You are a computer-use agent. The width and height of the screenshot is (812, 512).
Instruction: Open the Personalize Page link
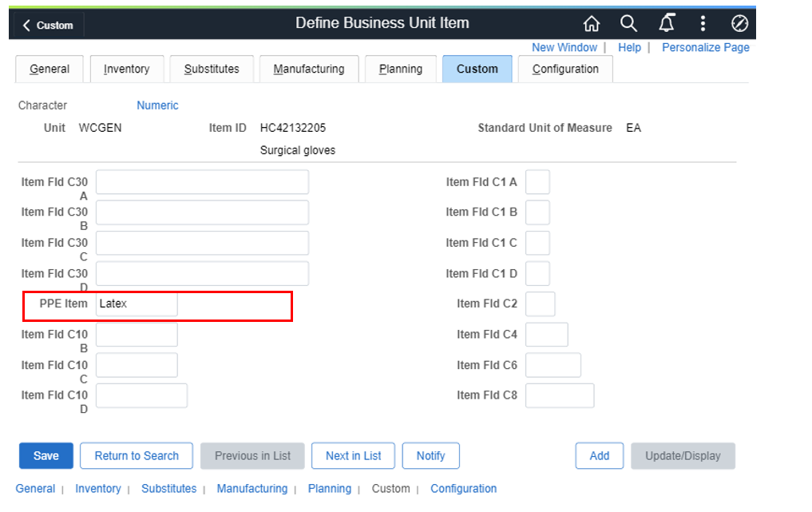click(706, 48)
